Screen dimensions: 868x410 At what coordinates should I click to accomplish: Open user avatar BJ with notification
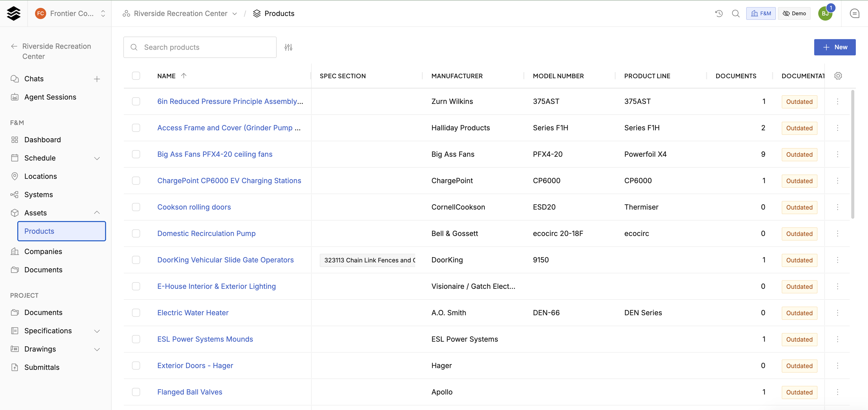[x=825, y=13]
